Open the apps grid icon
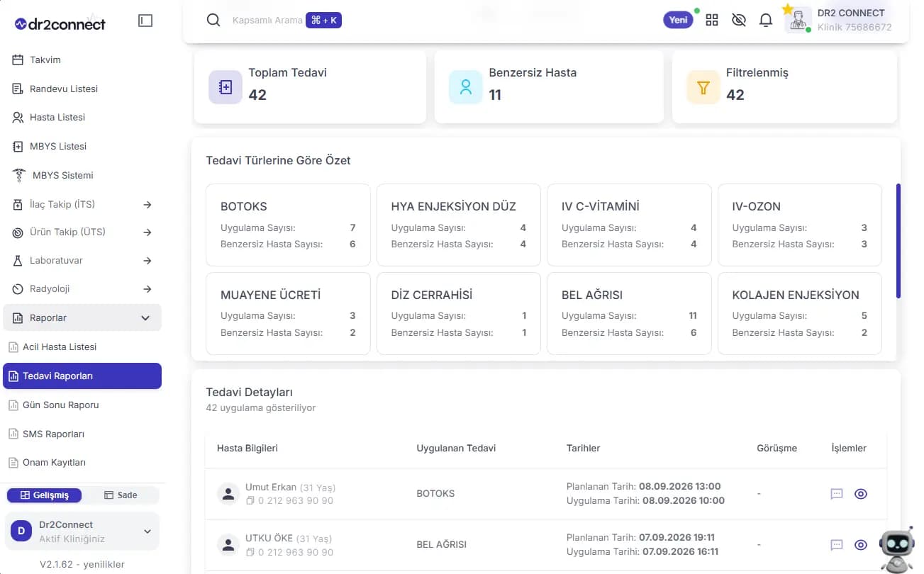Image resolution: width=924 pixels, height=574 pixels. point(712,20)
